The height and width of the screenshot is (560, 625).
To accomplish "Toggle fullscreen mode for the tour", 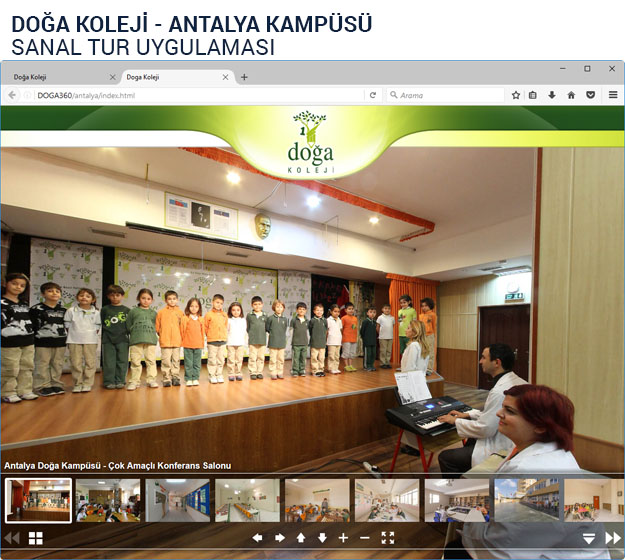I will click(x=388, y=538).
